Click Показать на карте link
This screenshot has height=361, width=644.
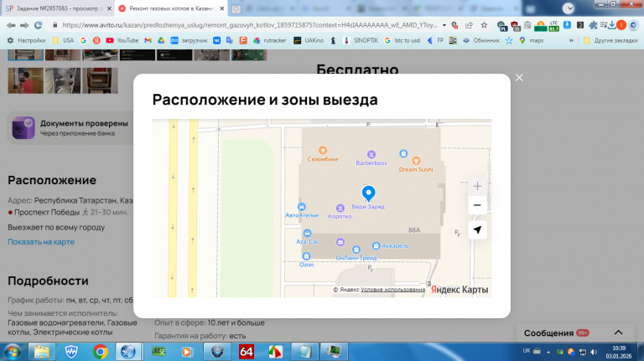(41, 242)
